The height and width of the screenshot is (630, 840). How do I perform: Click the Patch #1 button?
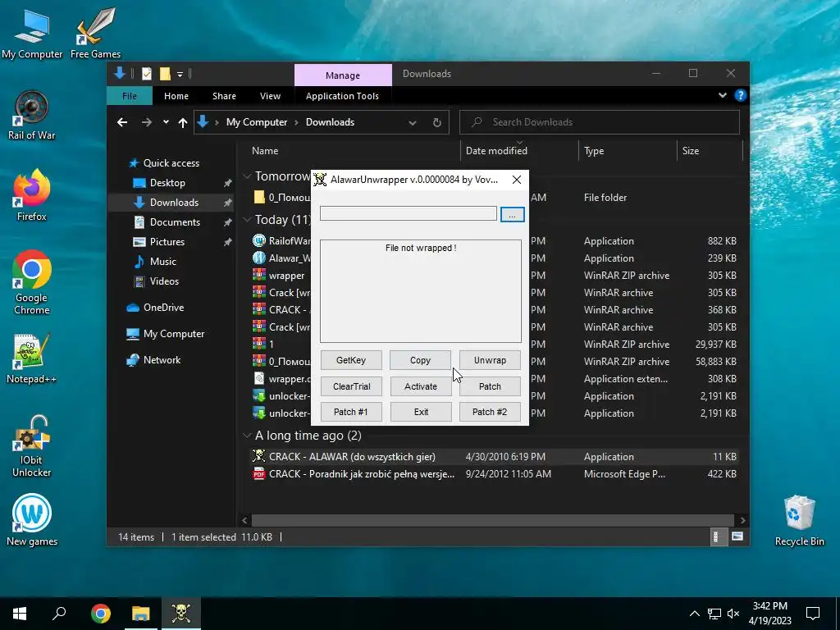coord(351,412)
